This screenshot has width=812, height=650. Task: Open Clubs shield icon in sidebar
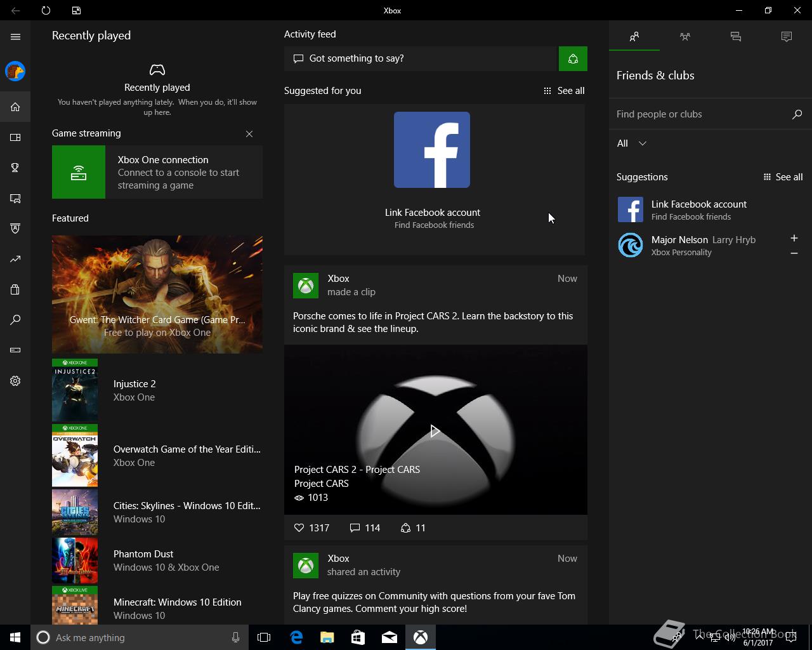pos(15,229)
